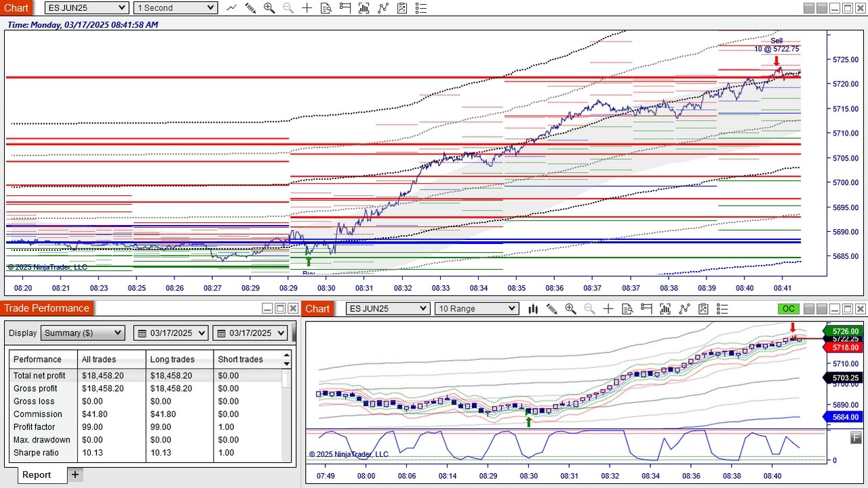Open indicators icon in bottom chart toolbar

[x=684, y=308]
